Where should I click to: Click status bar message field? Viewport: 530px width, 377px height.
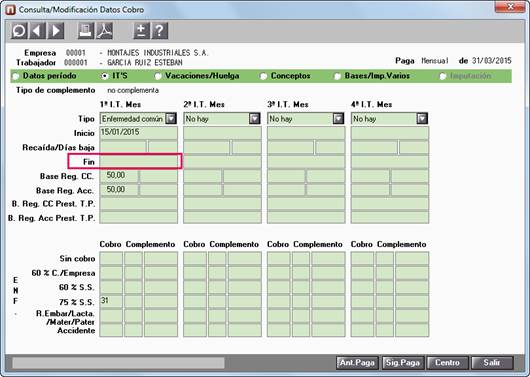[x=118, y=363]
